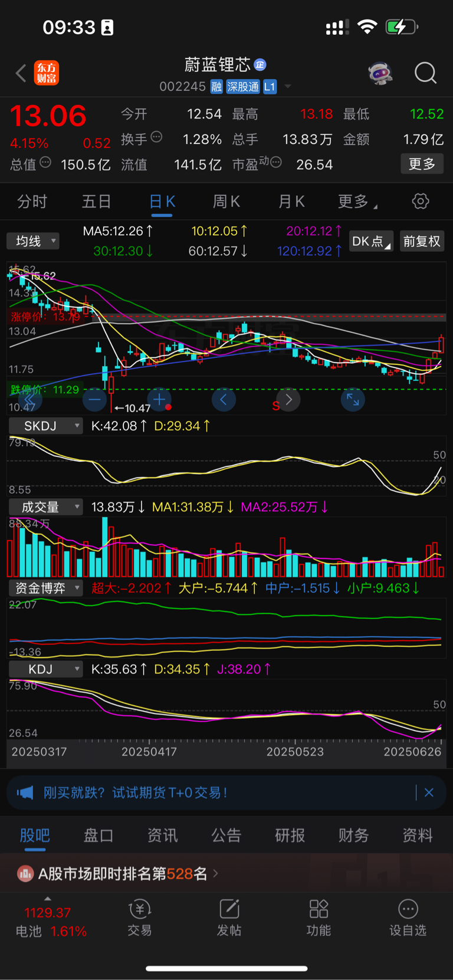Screen dimensions: 453x980
Task: Open the 前复权 adjustment selector
Action: coord(422,241)
